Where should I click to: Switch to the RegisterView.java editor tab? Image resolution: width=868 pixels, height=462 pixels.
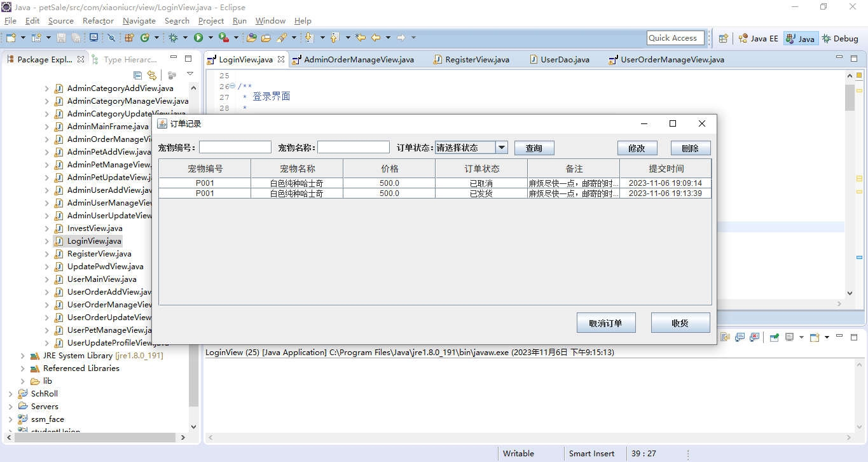point(471,60)
